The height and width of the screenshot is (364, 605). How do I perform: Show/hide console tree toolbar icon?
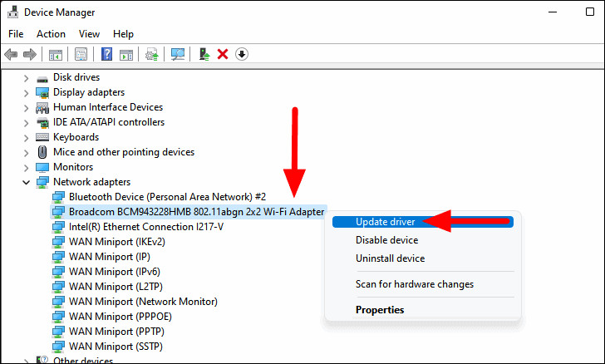[x=56, y=54]
